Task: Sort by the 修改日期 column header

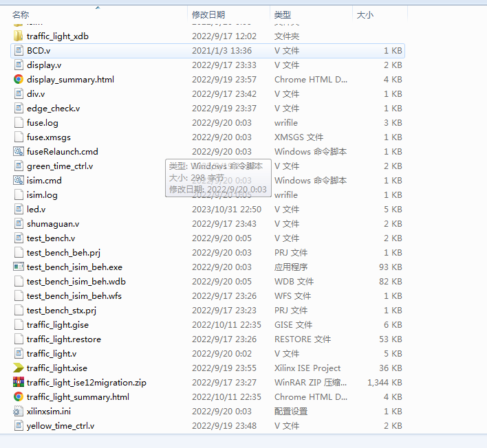Action: [208, 14]
